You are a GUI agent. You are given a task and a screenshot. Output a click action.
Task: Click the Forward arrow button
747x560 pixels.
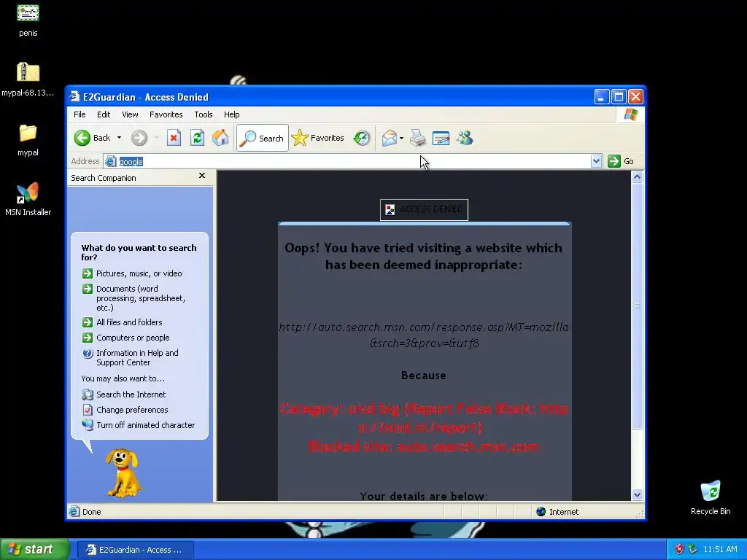tap(139, 138)
